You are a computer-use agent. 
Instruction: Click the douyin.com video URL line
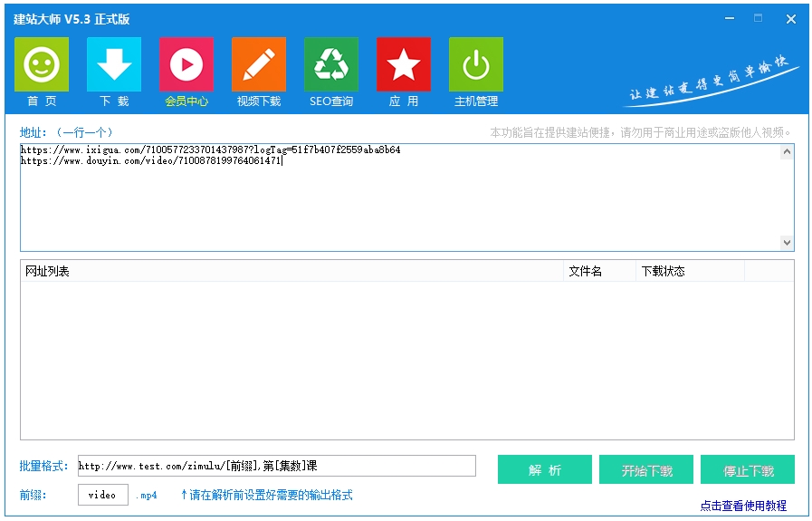150,160
